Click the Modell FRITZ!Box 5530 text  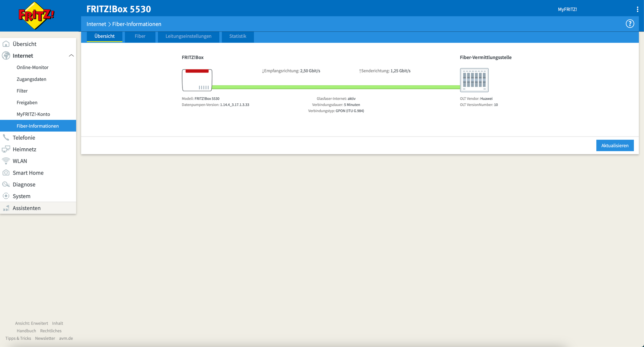coord(201,99)
